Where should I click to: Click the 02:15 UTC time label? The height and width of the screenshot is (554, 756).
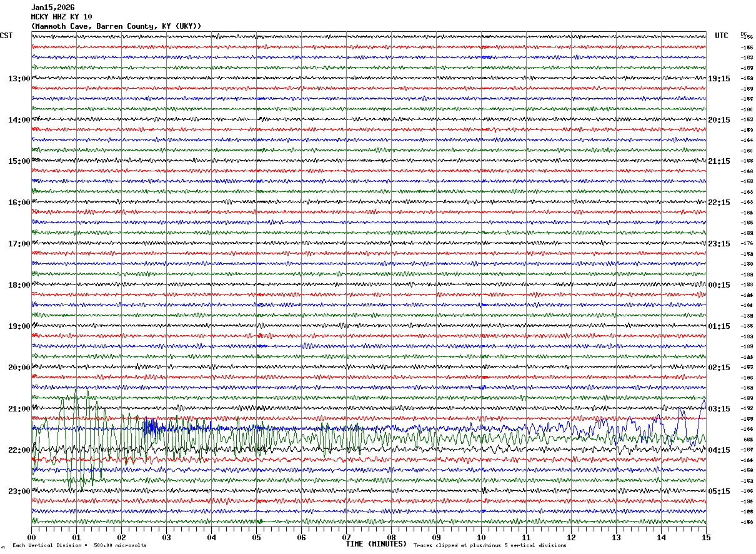[719, 368]
